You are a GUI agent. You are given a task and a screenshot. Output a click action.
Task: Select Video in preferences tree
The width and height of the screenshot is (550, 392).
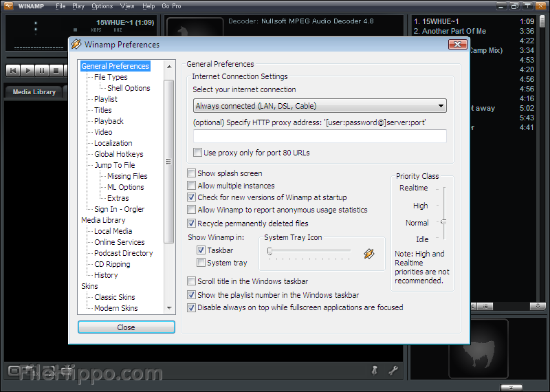coord(103,132)
